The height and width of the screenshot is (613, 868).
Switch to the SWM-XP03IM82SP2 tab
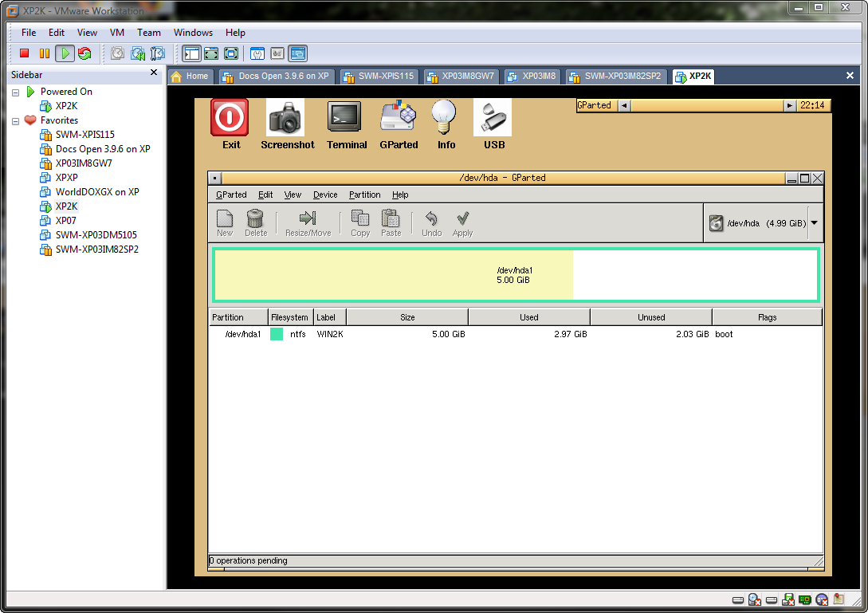point(615,77)
